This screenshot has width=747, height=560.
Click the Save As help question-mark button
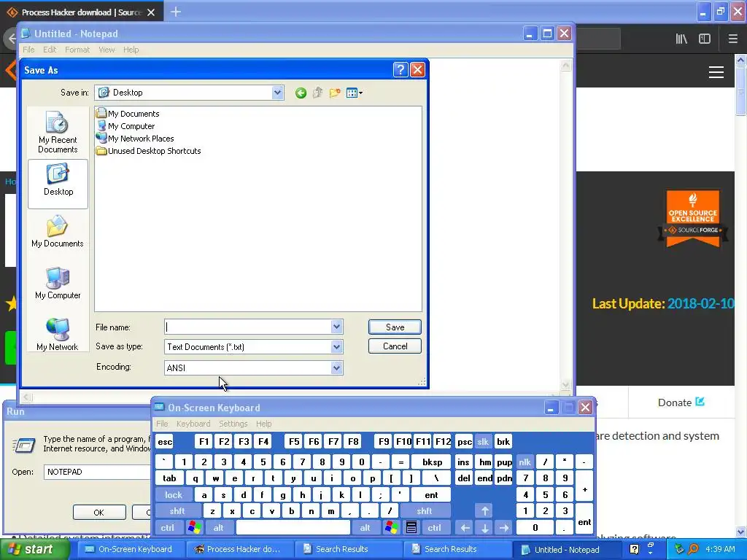tap(400, 70)
